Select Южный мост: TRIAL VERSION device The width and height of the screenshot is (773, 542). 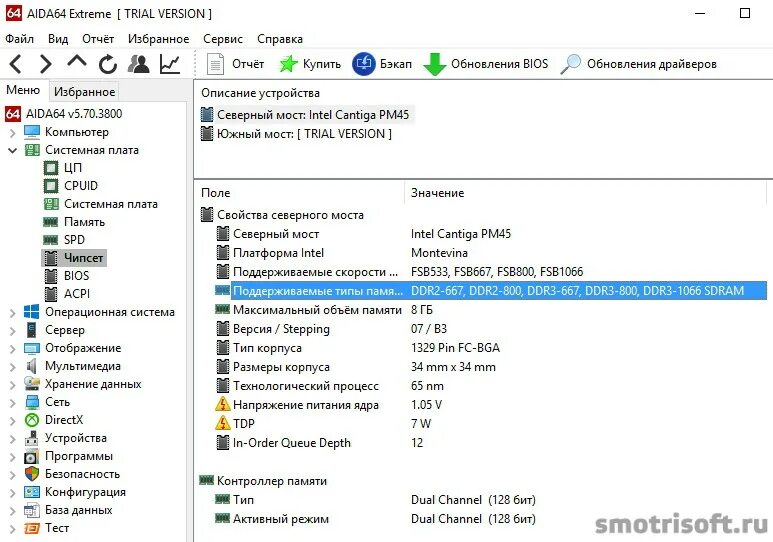(x=297, y=134)
